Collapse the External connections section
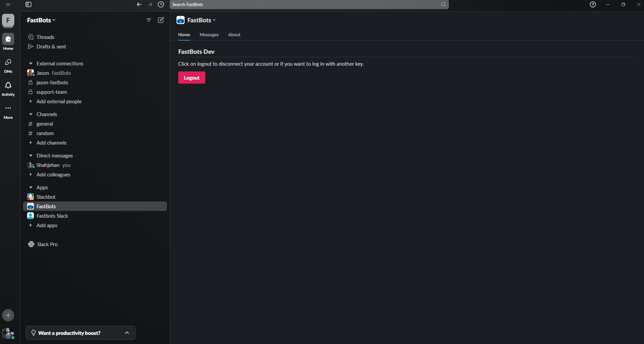The width and height of the screenshot is (644, 344). click(x=31, y=63)
